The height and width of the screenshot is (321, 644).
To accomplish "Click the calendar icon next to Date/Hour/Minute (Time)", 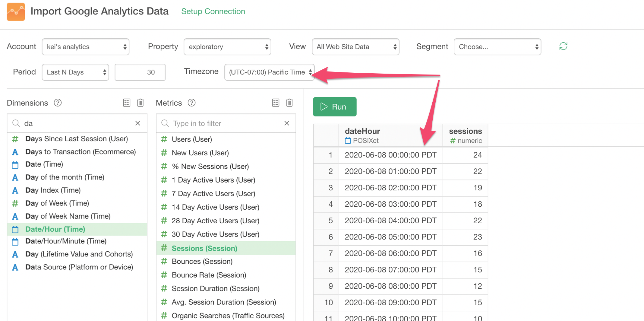I will 15,242.
